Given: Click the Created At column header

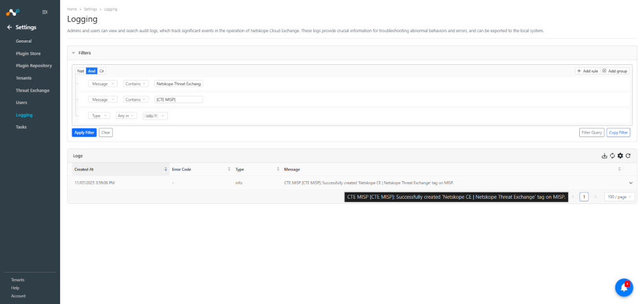Looking at the screenshot, I should tap(120, 169).
